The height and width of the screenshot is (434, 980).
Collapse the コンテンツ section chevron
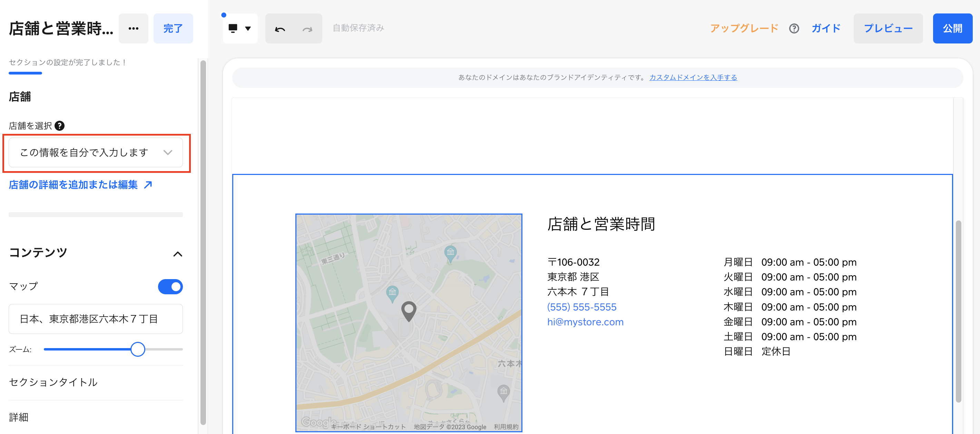coord(178,254)
